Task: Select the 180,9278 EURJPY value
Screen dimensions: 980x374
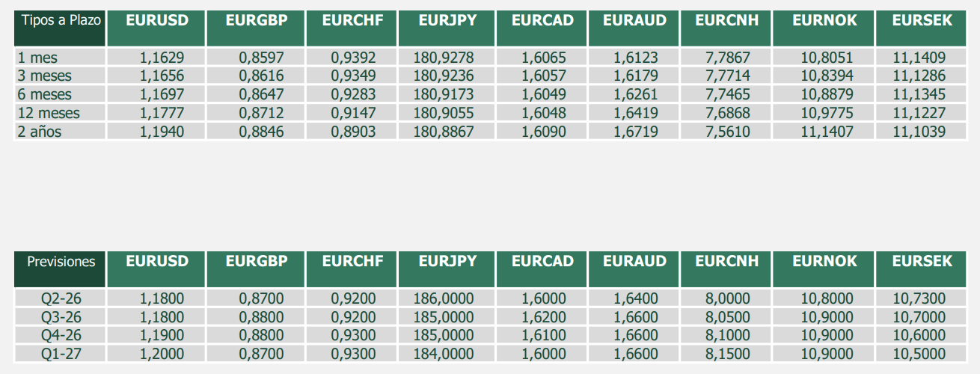Action: [444, 58]
